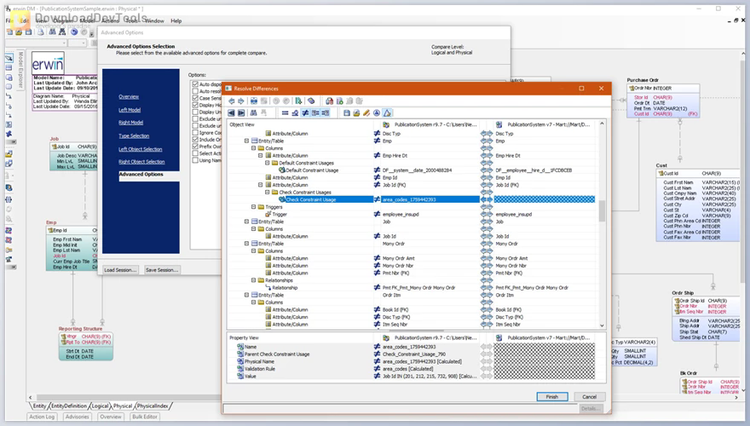Viewport: 750px width, 426px height.
Task: Click the blue circular arrow icon in main toolbar
Action: (74, 32)
